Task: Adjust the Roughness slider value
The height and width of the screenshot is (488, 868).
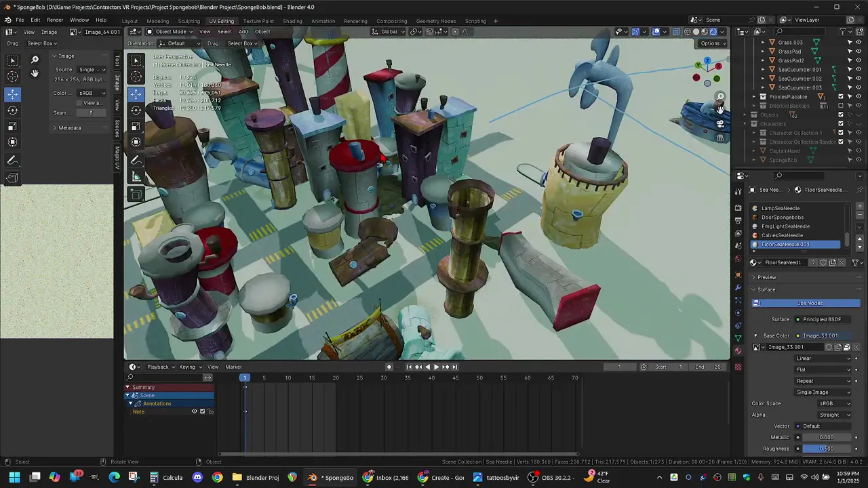Action: [827, 449]
